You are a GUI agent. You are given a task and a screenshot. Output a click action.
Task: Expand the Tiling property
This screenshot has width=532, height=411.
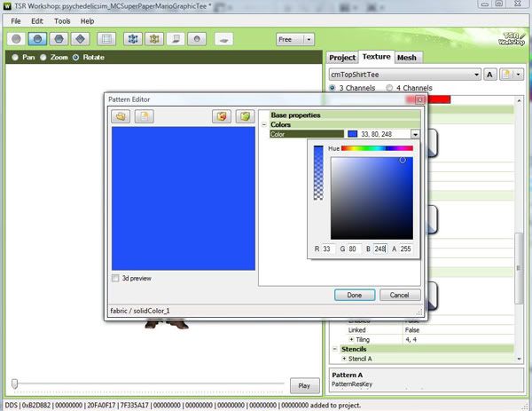(351, 339)
